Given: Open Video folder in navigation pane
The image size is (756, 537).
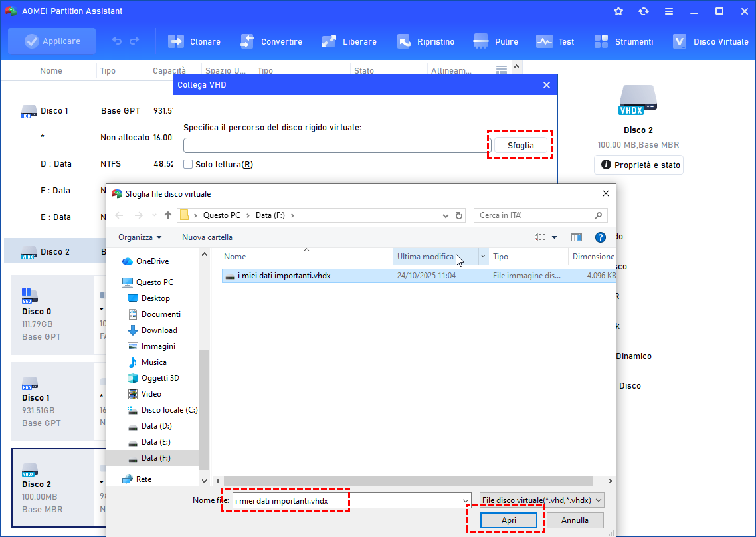Looking at the screenshot, I should (144, 393).
